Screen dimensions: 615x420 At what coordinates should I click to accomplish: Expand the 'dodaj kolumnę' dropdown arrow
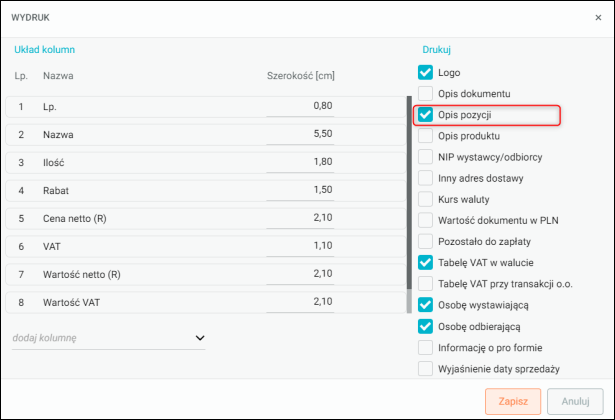pyautogui.click(x=200, y=338)
